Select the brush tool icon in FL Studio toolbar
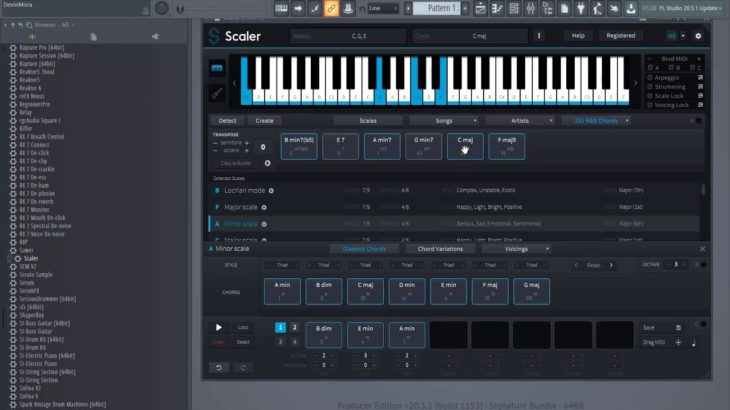Viewport: 730px width, 410px height. (x=315, y=8)
